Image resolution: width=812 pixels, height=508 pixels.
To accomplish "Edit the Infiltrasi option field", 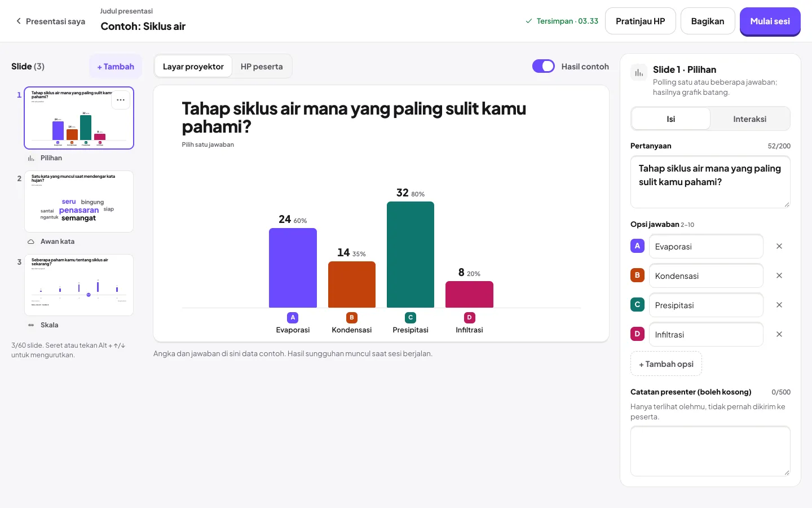I will pyautogui.click(x=706, y=335).
